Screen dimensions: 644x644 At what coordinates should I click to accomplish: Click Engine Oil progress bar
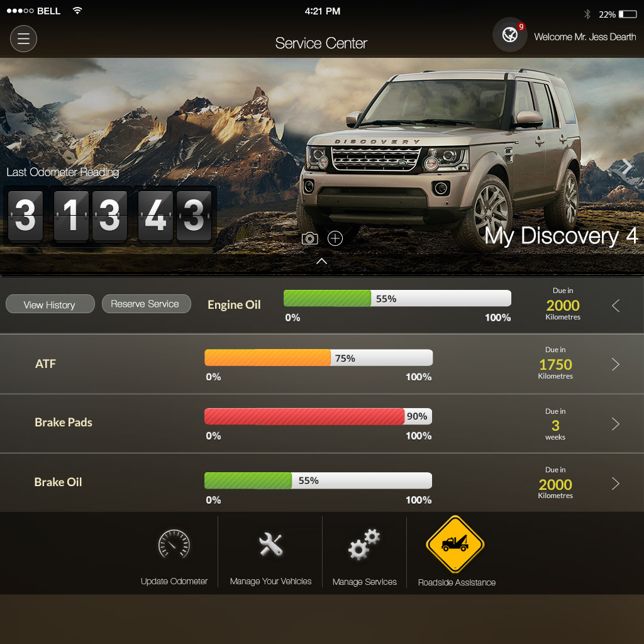click(397, 299)
